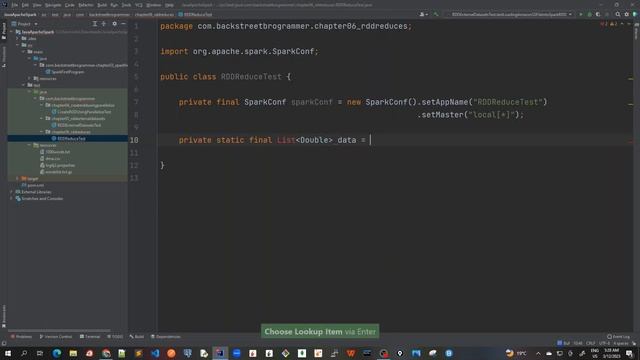Click Run with Coverage icon in toolbar
The width and height of the screenshot is (640, 360).
pos(598,15)
